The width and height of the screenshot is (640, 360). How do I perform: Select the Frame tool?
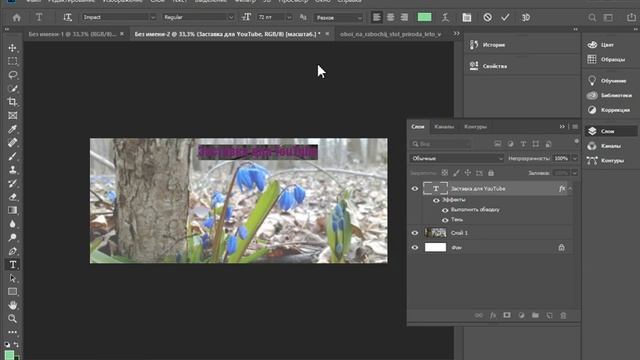coord(12,116)
